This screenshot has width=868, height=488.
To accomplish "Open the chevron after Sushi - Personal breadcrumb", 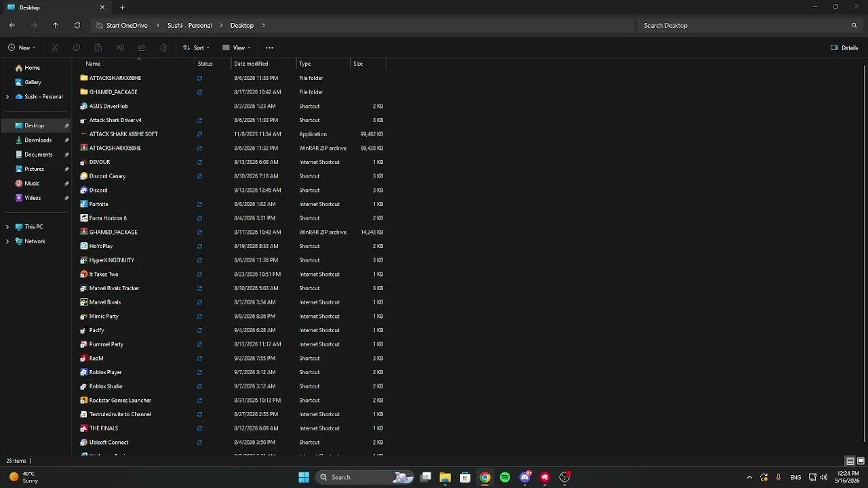I will pyautogui.click(x=222, y=26).
